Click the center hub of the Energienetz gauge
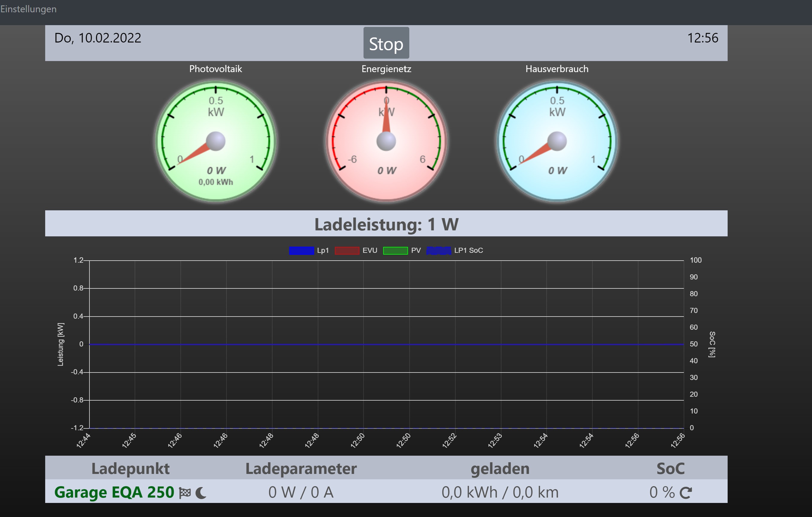The width and height of the screenshot is (812, 517). click(386, 141)
